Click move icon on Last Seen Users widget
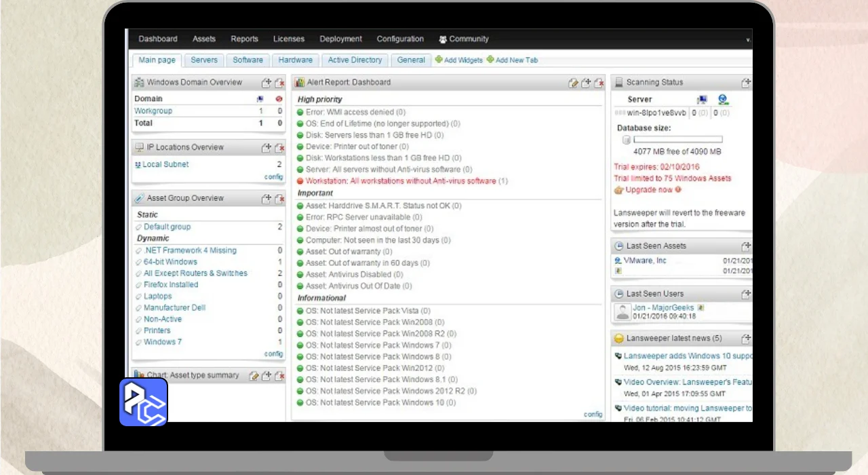 point(747,294)
